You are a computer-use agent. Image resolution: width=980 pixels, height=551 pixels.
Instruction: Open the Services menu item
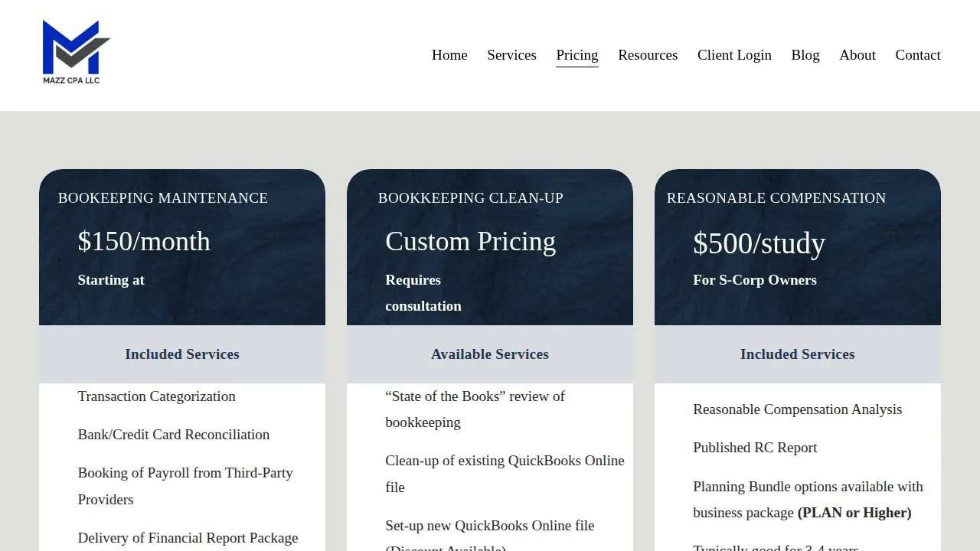click(x=511, y=55)
